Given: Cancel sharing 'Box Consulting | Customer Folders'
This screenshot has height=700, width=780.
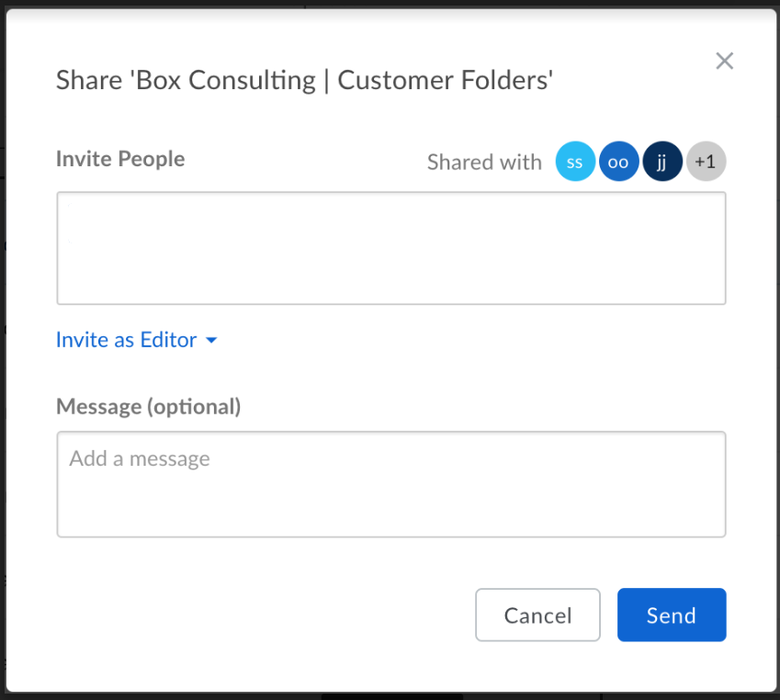Looking at the screenshot, I should point(537,615).
